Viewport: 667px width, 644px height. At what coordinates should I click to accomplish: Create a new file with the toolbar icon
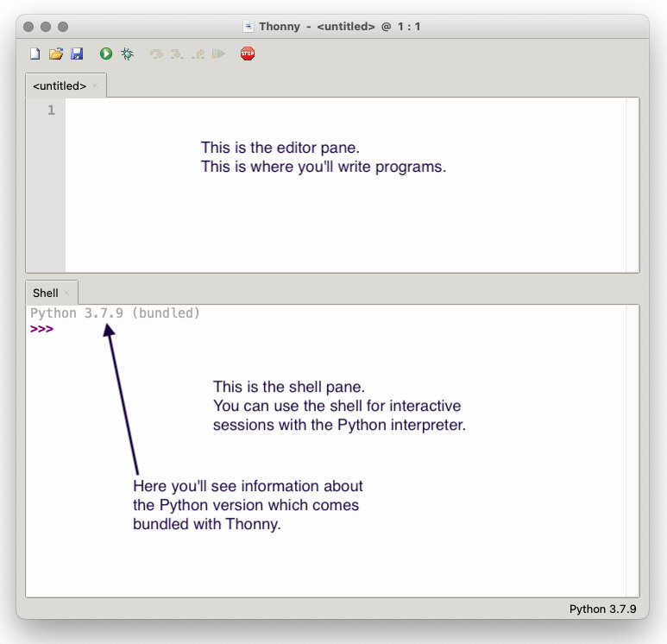tap(35, 54)
